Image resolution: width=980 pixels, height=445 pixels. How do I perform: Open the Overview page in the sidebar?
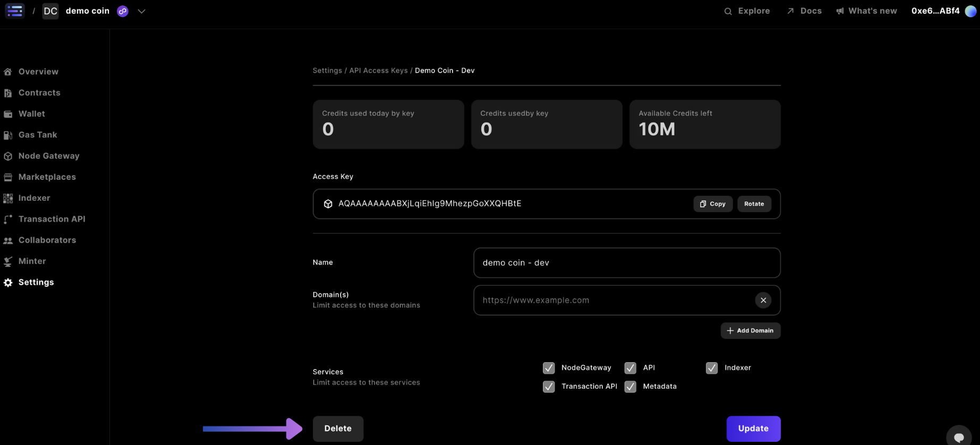[38, 72]
